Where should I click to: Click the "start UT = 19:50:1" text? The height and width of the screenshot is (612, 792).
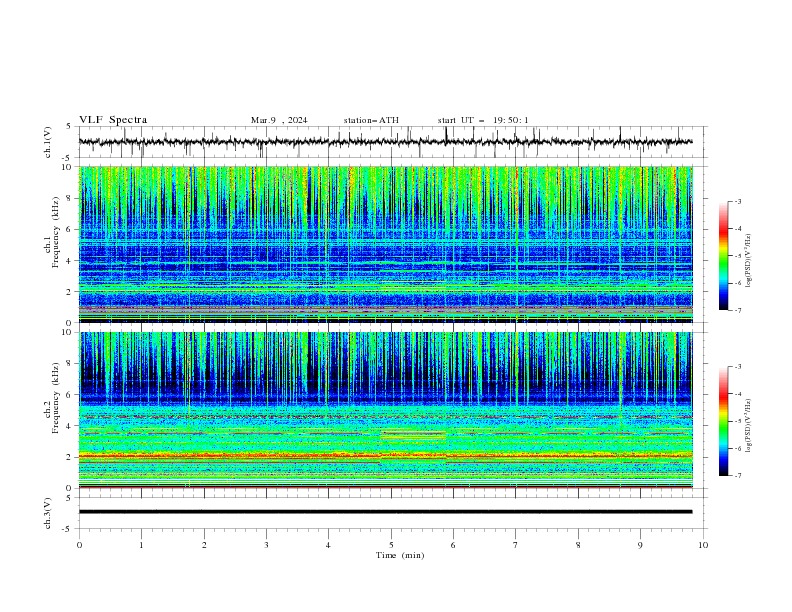tap(483, 120)
